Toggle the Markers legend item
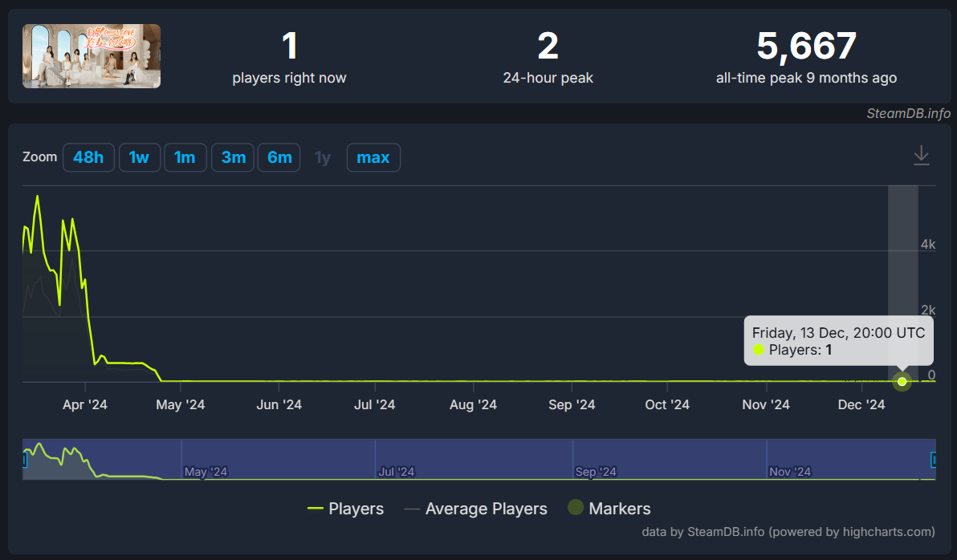The width and height of the screenshot is (957, 560). coord(609,509)
